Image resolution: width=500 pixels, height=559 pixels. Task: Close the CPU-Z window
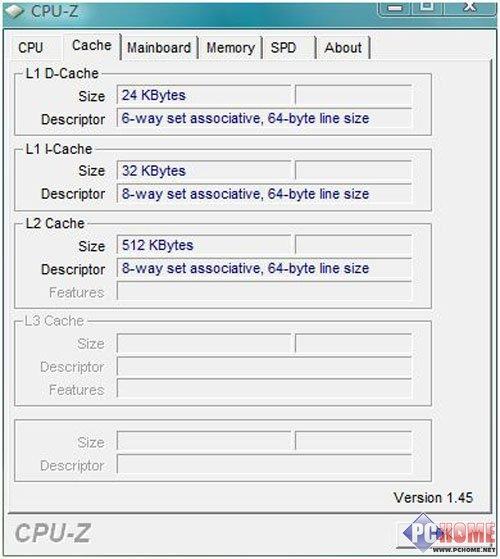coord(470,7)
